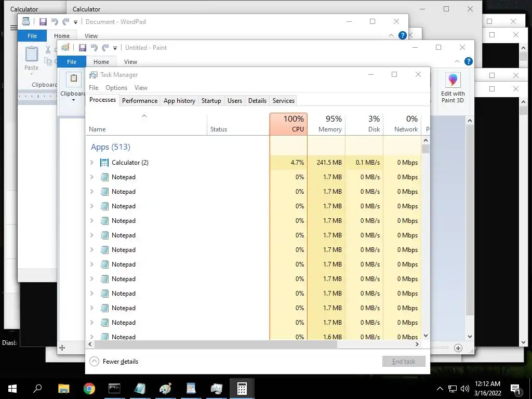Sort by the Name column header
The width and height of the screenshot is (532, 399).
click(x=146, y=124)
